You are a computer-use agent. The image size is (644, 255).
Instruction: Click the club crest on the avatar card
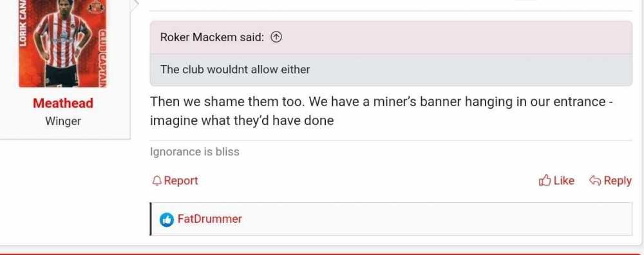[96, 6]
